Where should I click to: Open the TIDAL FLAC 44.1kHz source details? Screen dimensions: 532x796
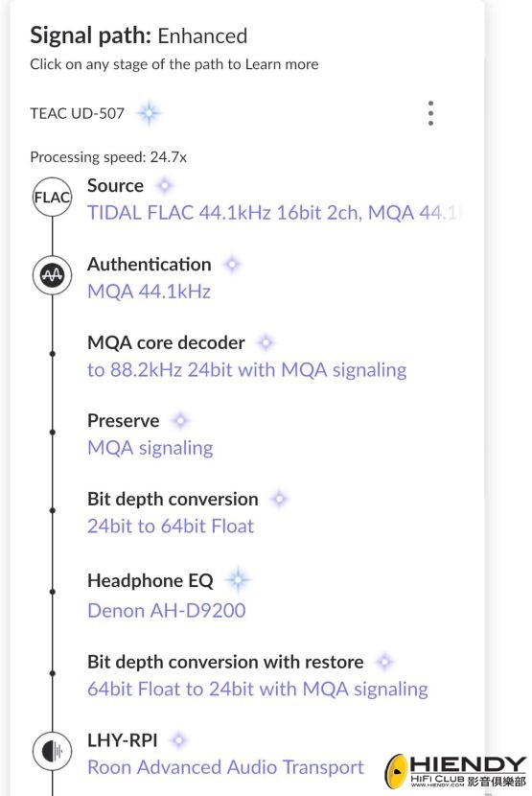pos(274,213)
